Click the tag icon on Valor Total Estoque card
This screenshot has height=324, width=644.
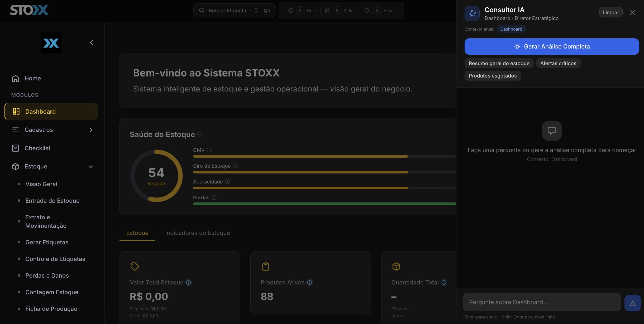135,267
